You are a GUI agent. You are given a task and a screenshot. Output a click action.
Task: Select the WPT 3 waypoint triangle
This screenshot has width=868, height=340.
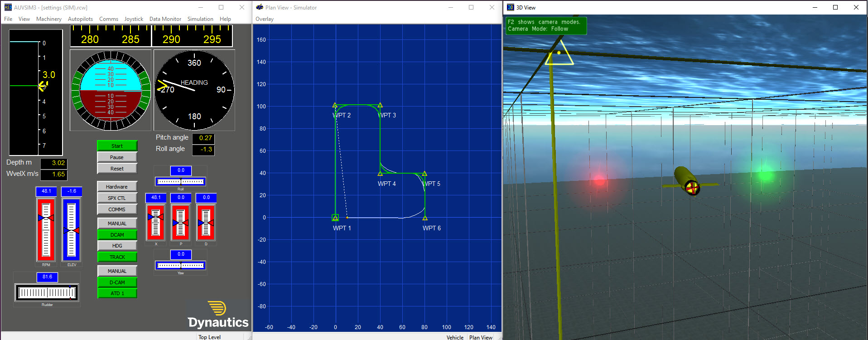click(x=380, y=105)
